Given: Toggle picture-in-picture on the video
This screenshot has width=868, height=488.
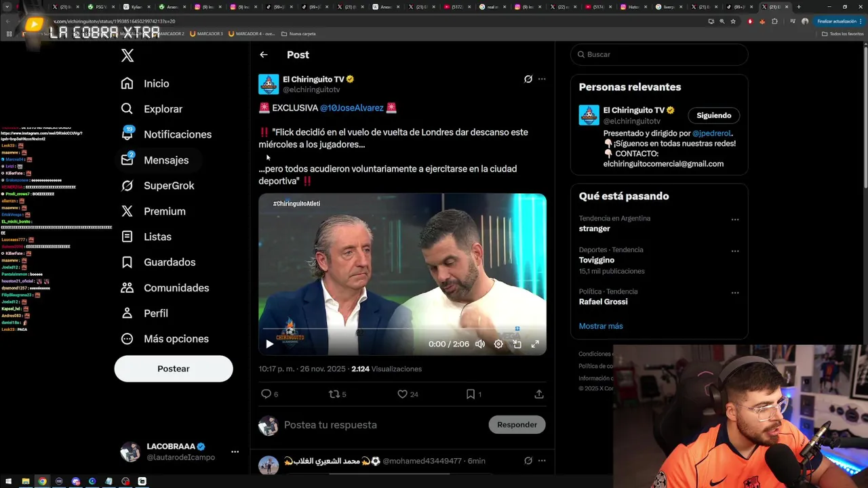Looking at the screenshot, I should pos(517,344).
